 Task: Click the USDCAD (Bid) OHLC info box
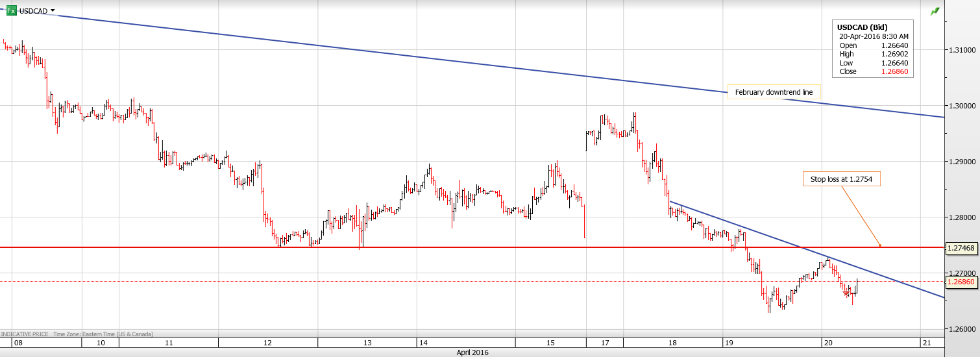pos(873,49)
